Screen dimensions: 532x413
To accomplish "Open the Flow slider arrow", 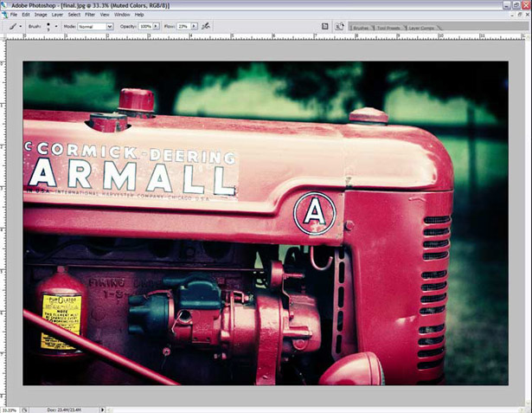I will coord(194,26).
